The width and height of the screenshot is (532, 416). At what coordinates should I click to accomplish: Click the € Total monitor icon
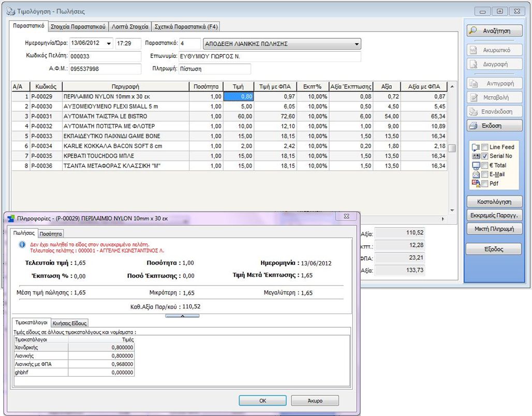(476, 166)
